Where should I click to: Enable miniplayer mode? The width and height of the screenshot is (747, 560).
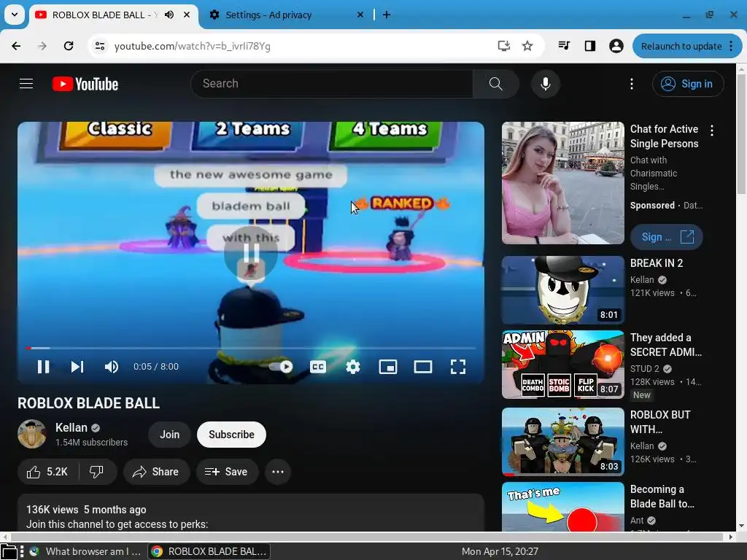388,367
